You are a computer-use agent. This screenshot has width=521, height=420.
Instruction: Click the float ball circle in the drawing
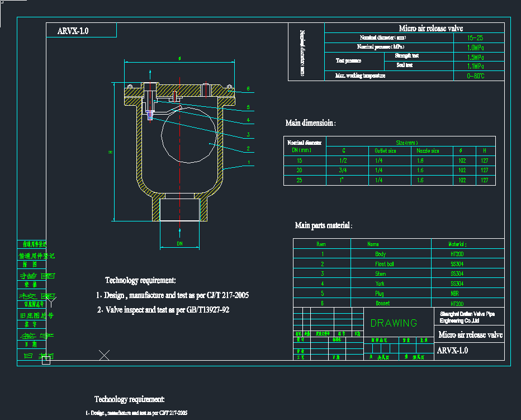tap(189, 135)
